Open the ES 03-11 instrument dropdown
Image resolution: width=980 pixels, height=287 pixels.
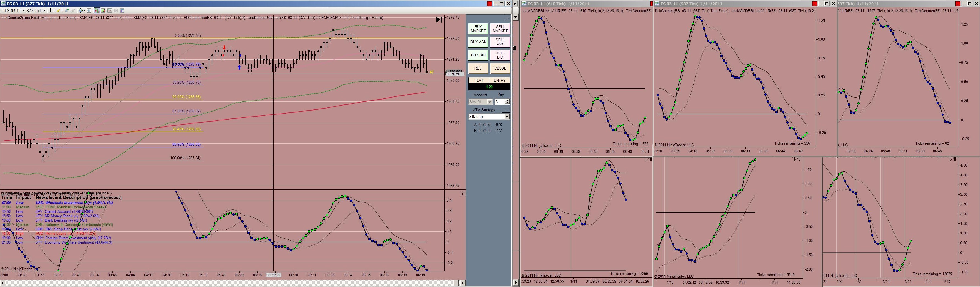15,11
